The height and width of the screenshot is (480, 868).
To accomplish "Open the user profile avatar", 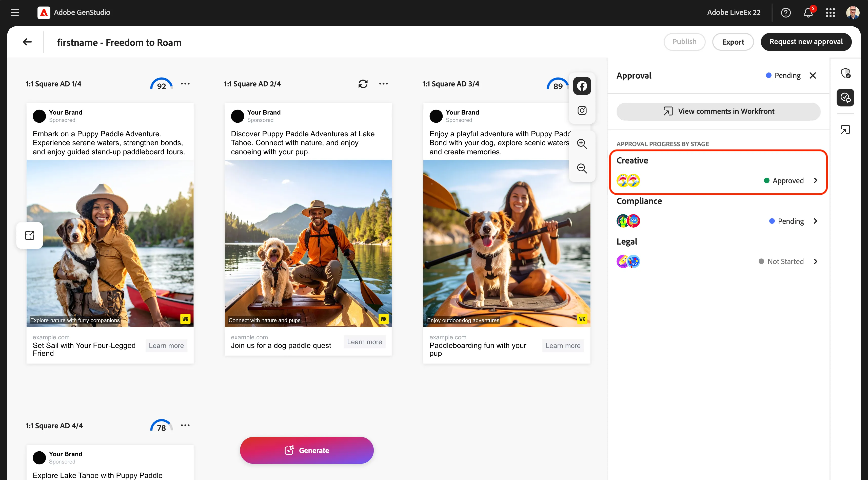I will [x=853, y=12].
